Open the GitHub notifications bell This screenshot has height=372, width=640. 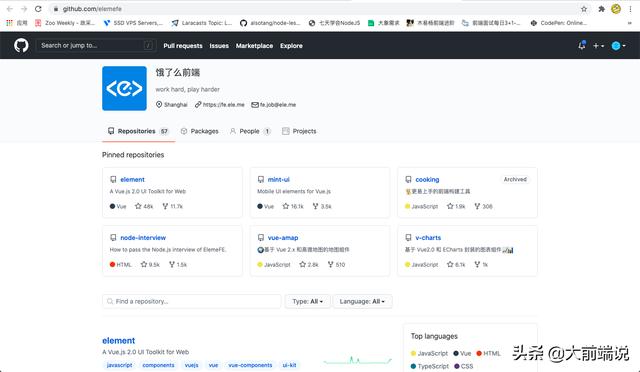pos(582,45)
